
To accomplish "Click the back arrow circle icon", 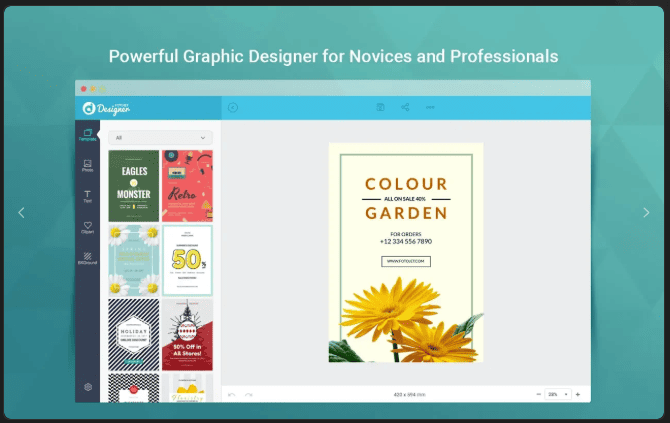I will tap(233, 107).
